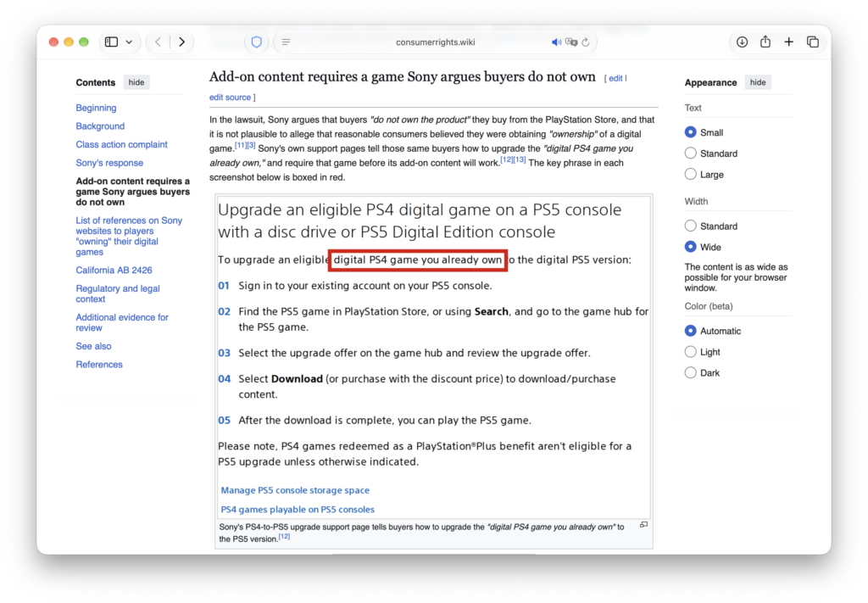Open a new tab
Screen dimensions: 868x603
pyautogui.click(x=788, y=42)
